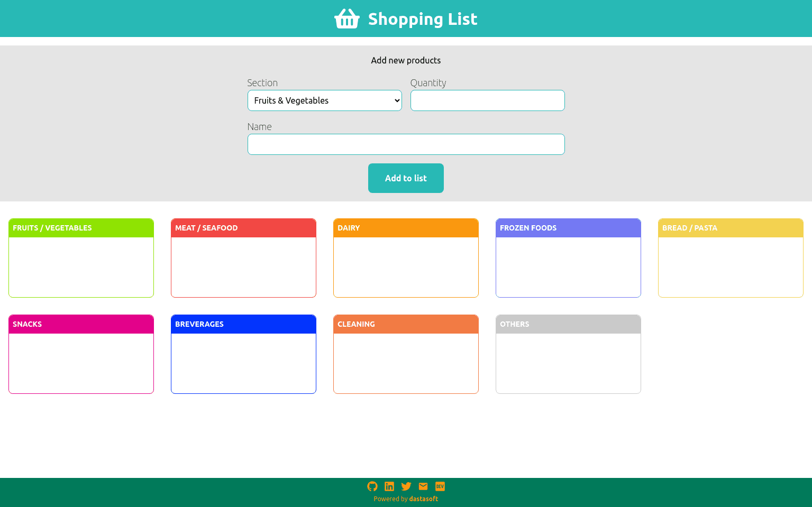Focus the Name input field
The image size is (812, 507).
pos(406,144)
